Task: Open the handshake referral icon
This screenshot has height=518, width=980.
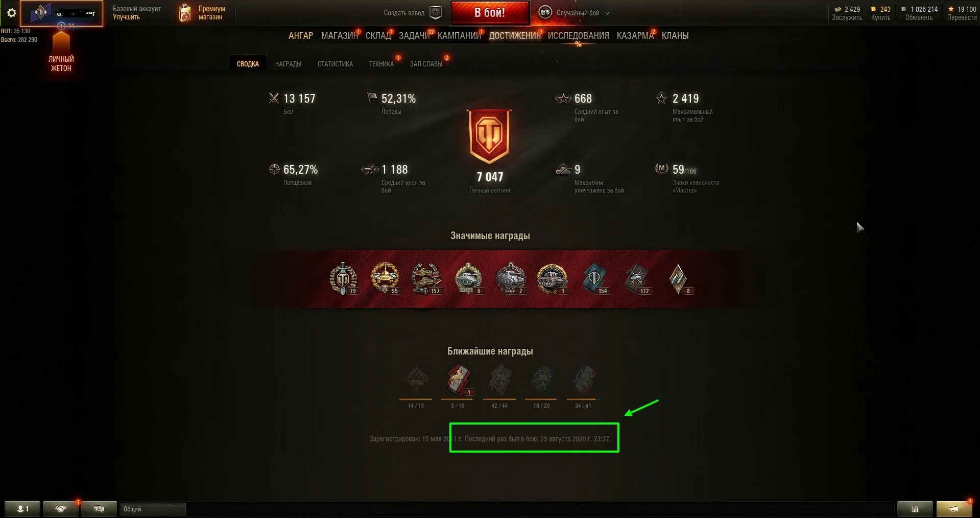Action: (x=61, y=509)
